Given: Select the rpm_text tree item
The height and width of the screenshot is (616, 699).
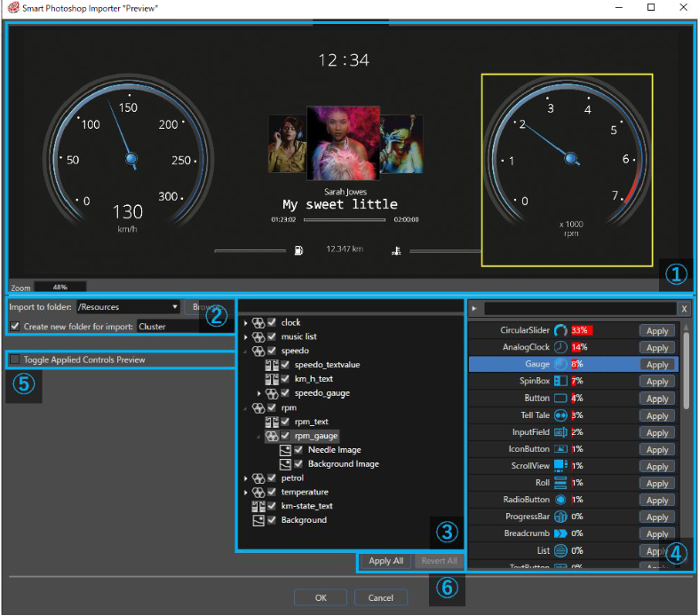Looking at the screenshot, I should coord(311,422).
